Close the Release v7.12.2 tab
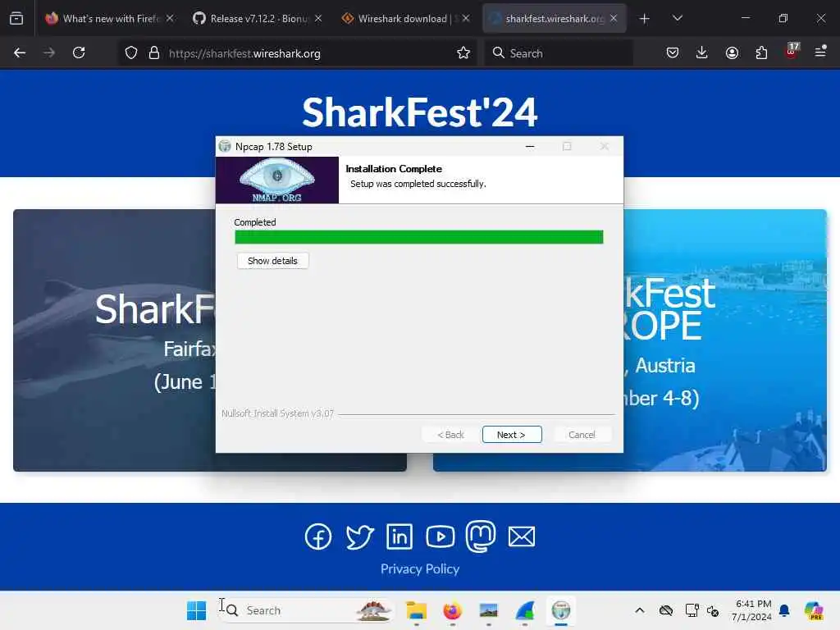 tap(318, 18)
